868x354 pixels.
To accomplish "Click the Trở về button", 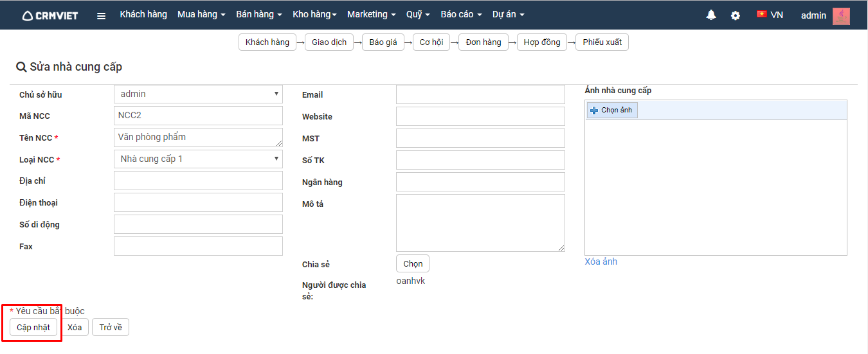I will 111,328.
